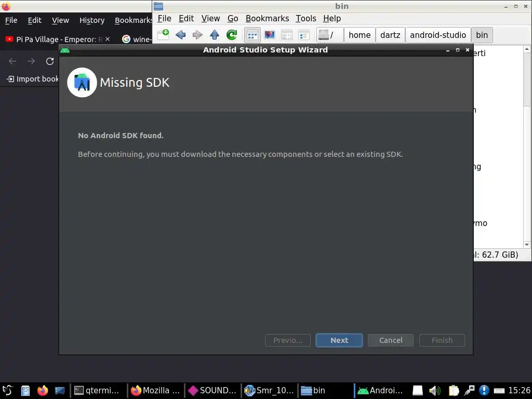Open file manager Go menu
The width and height of the screenshot is (532, 399).
tap(233, 18)
